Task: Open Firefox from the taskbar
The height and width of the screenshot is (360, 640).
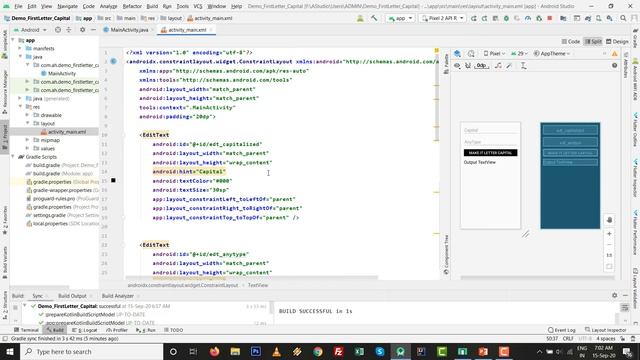Action: pyautogui.click(x=214, y=351)
